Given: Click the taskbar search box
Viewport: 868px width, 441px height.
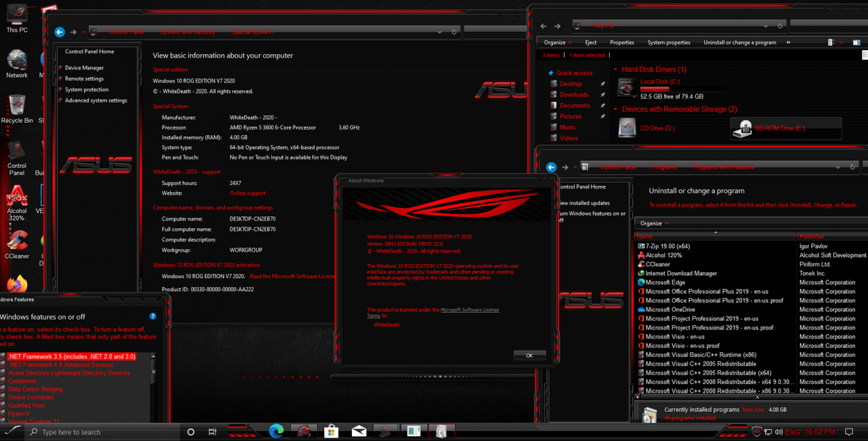Looking at the screenshot, I should tap(102, 432).
